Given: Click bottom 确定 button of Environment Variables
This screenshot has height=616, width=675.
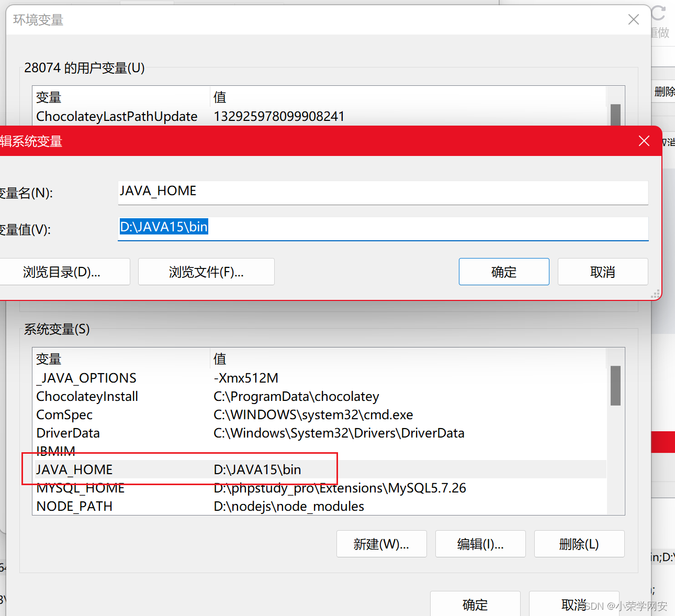Looking at the screenshot, I should tap(475, 604).
